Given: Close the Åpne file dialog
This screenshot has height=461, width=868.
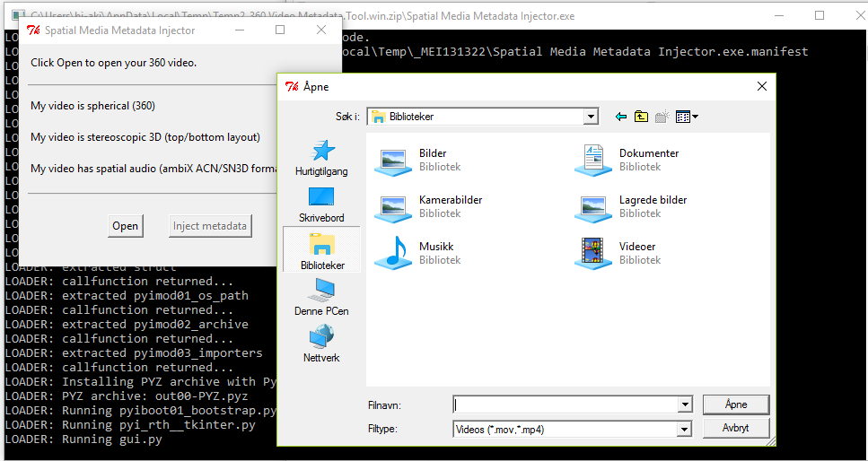Looking at the screenshot, I should point(762,86).
